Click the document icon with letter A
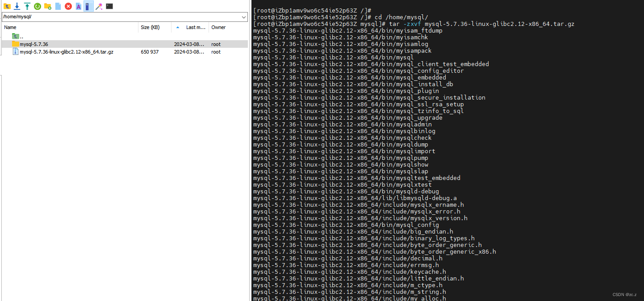 (x=79, y=6)
